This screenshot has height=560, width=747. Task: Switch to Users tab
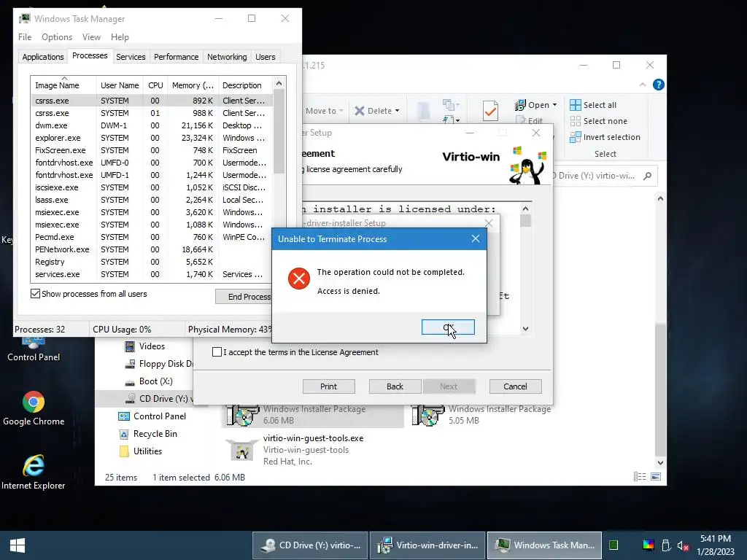[x=266, y=57]
